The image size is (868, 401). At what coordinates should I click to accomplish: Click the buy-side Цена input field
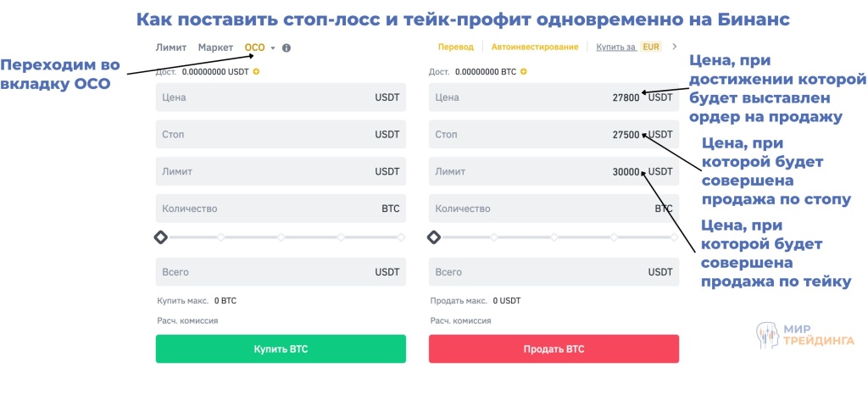tap(280, 97)
